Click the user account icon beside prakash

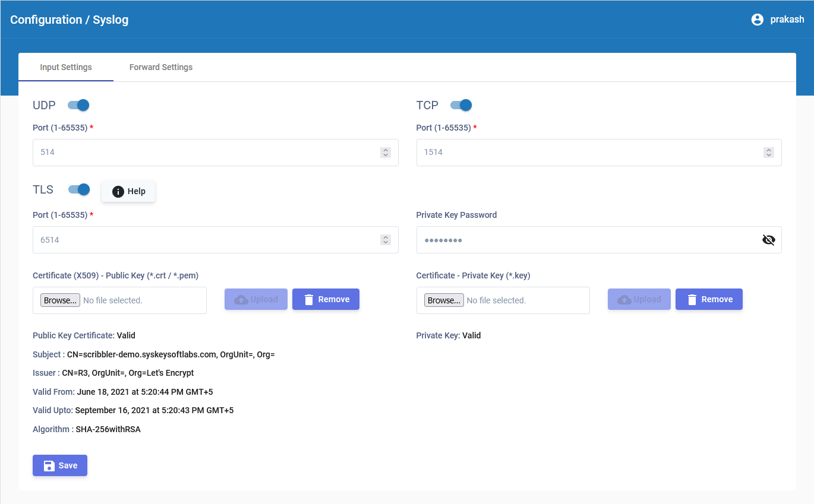tap(757, 20)
